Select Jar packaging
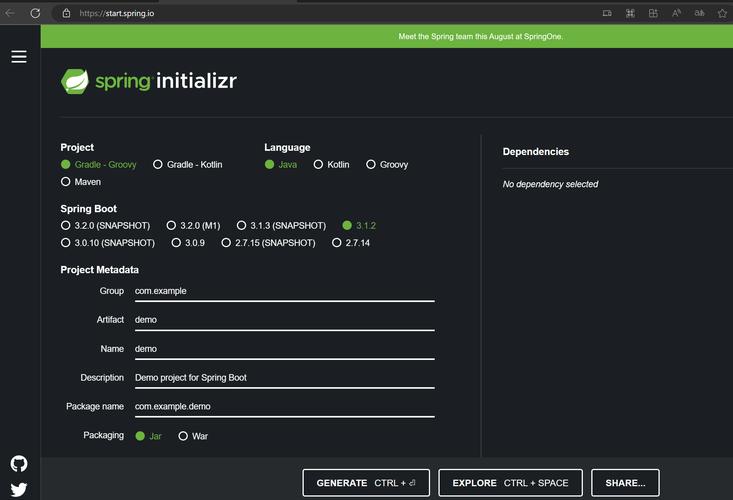Screen dimensions: 733x500 (148, 436)
